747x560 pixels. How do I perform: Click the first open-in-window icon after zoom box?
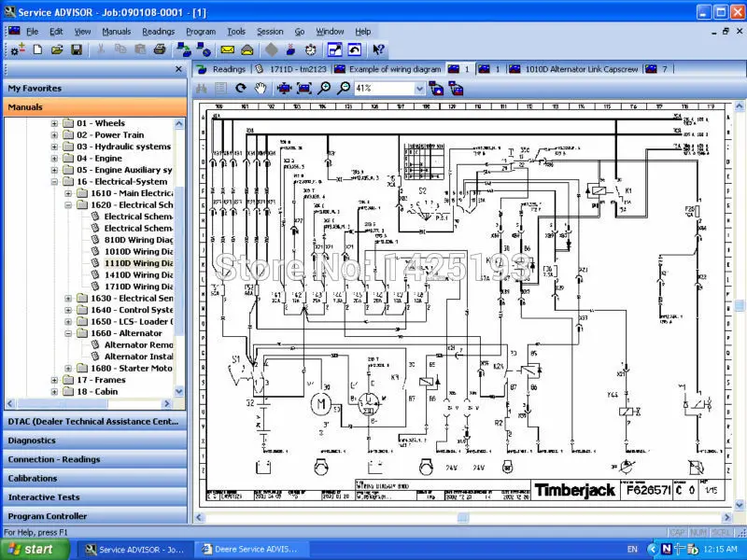click(436, 89)
